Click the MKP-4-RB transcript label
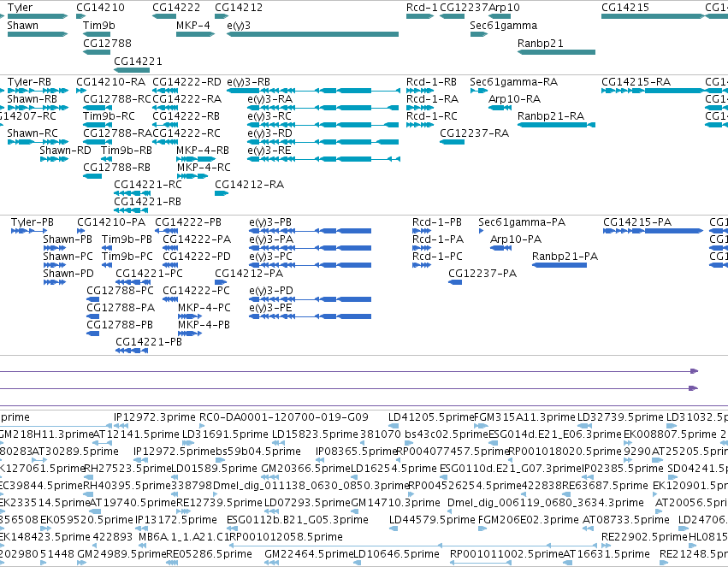 pyautogui.click(x=203, y=151)
